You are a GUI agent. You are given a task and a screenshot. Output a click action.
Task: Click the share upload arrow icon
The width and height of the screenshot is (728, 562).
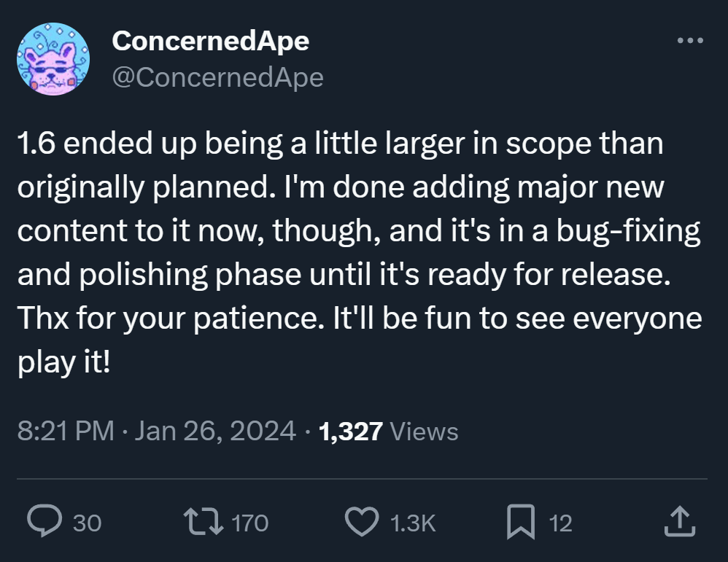tap(677, 521)
